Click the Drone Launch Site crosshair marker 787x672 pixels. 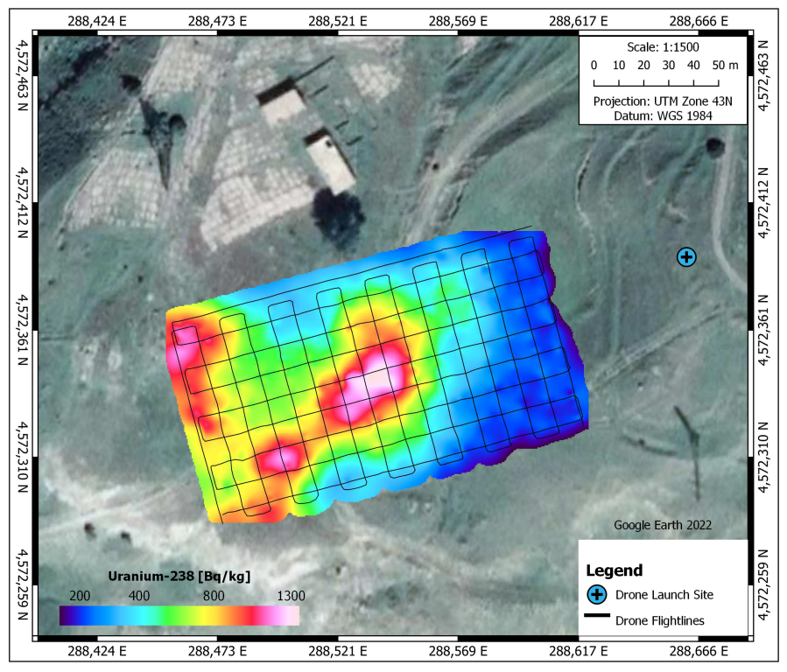coord(686,255)
